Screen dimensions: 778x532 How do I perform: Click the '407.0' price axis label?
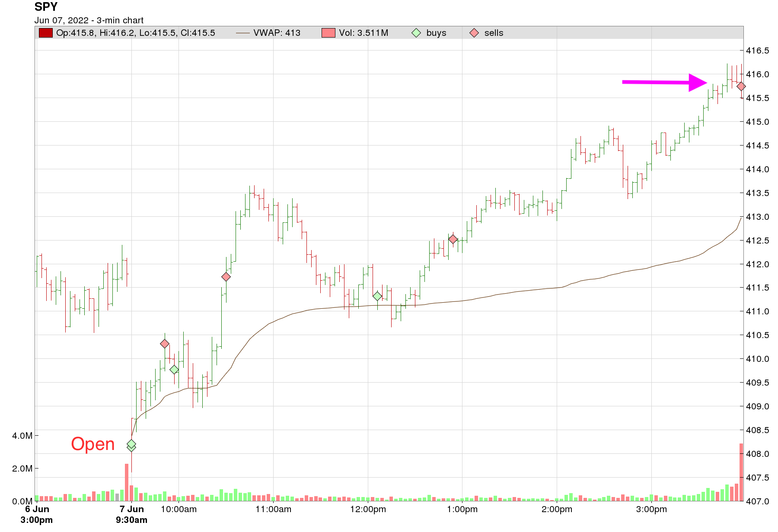pos(758,501)
